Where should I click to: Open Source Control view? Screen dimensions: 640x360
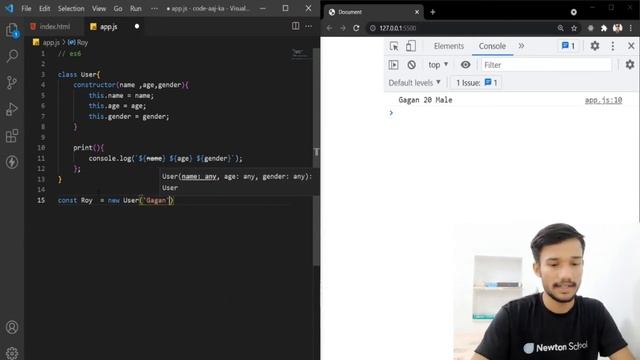(12, 82)
